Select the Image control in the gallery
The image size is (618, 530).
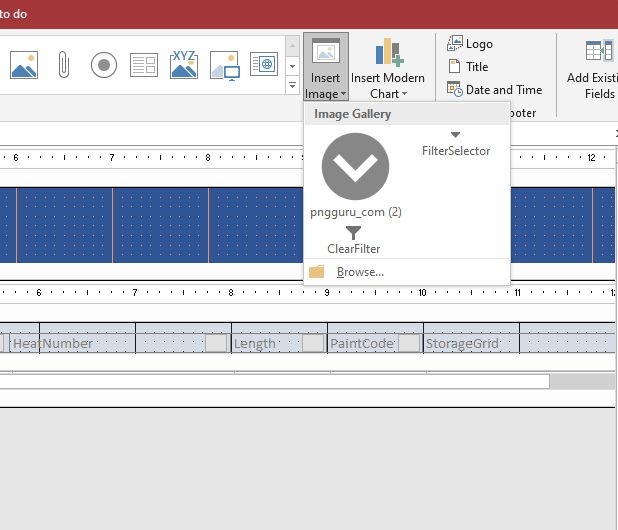click(x=24, y=65)
